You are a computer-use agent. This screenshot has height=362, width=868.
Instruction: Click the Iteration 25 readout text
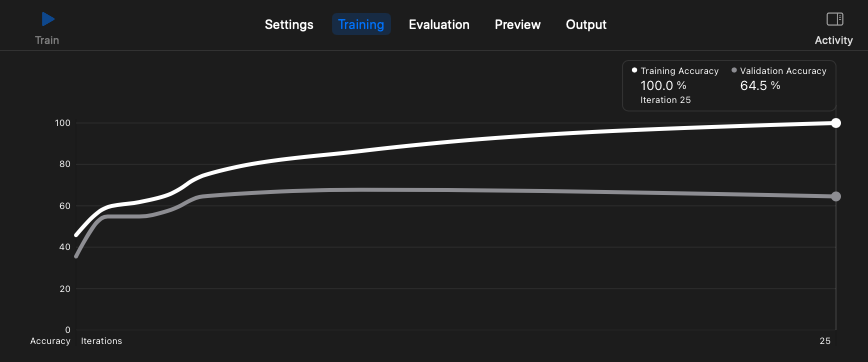pyautogui.click(x=665, y=100)
